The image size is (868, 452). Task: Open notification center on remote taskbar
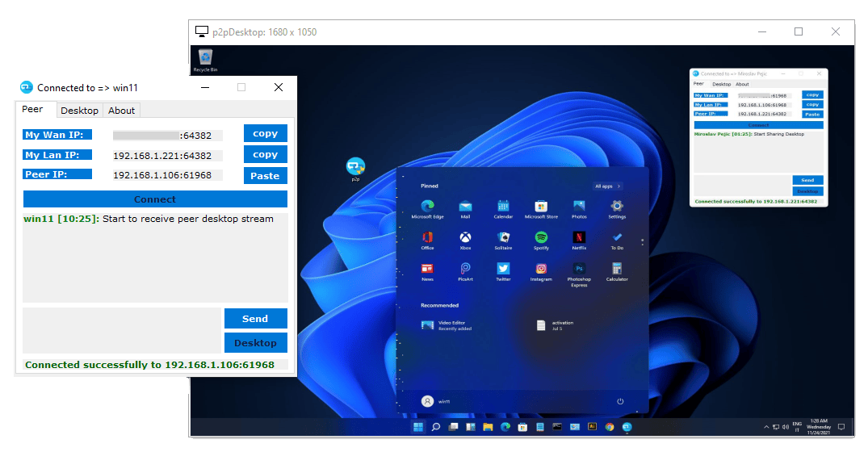841,427
